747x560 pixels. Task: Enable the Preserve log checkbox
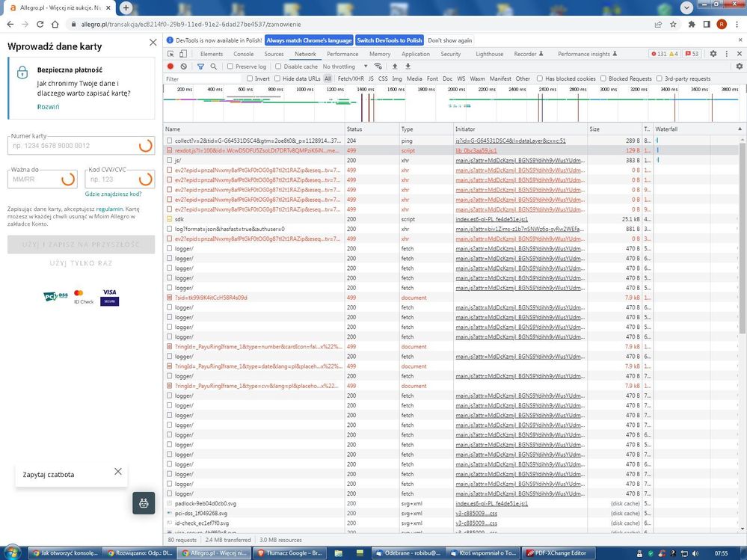pyautogui.click(x=230, y=67)
